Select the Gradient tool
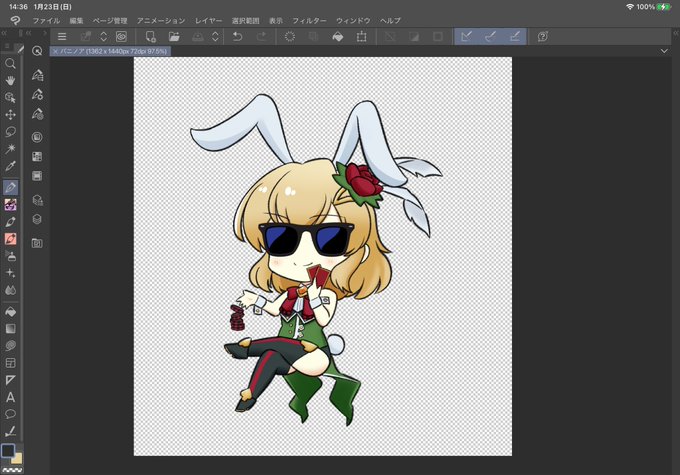This screenshot has width=680, height=475. point(10,328)
